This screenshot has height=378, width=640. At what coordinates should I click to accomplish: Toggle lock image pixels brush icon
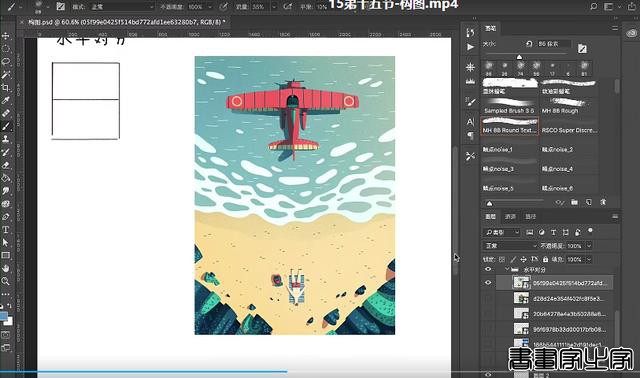(513, 259)
